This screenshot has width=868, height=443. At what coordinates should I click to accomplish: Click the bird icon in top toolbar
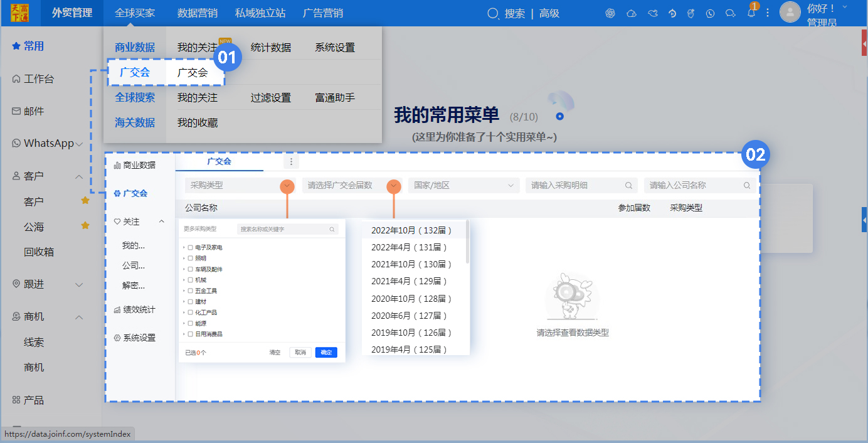(x=652, y=13)
